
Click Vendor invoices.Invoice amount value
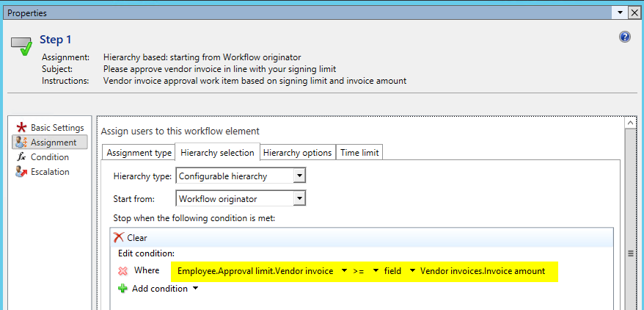click(482, 271)
